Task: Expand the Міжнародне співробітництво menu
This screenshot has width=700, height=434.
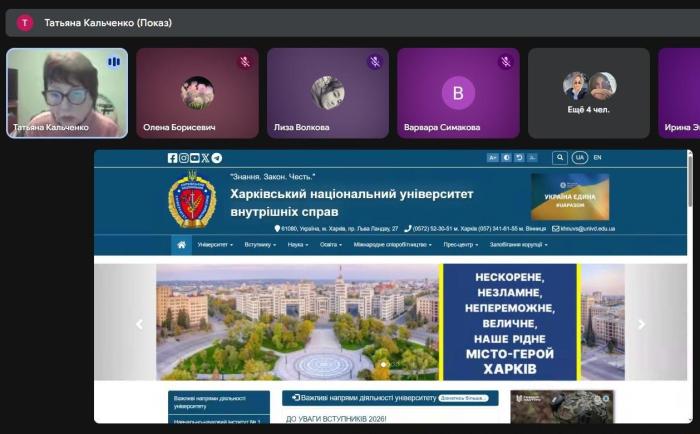Action: pos(392,245)
